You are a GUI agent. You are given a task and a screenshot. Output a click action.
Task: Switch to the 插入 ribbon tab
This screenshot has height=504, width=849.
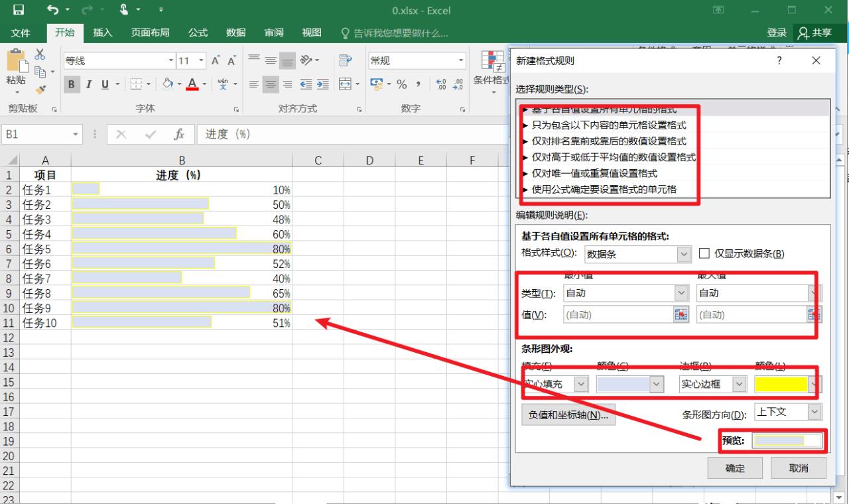tap(103, 32)
